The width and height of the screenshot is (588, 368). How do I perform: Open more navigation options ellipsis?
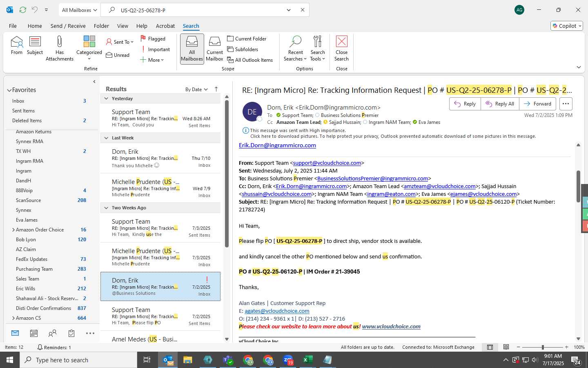(x=90, y=333)
